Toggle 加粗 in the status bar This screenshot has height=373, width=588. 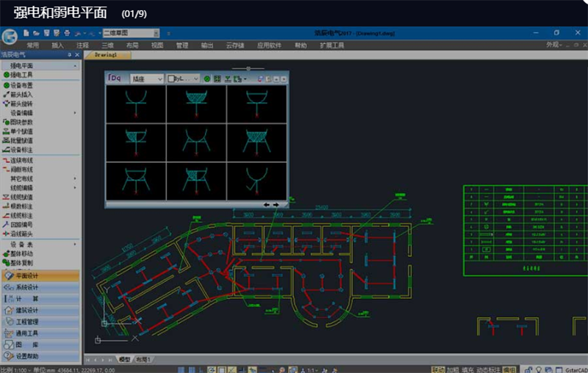point(452,369)
